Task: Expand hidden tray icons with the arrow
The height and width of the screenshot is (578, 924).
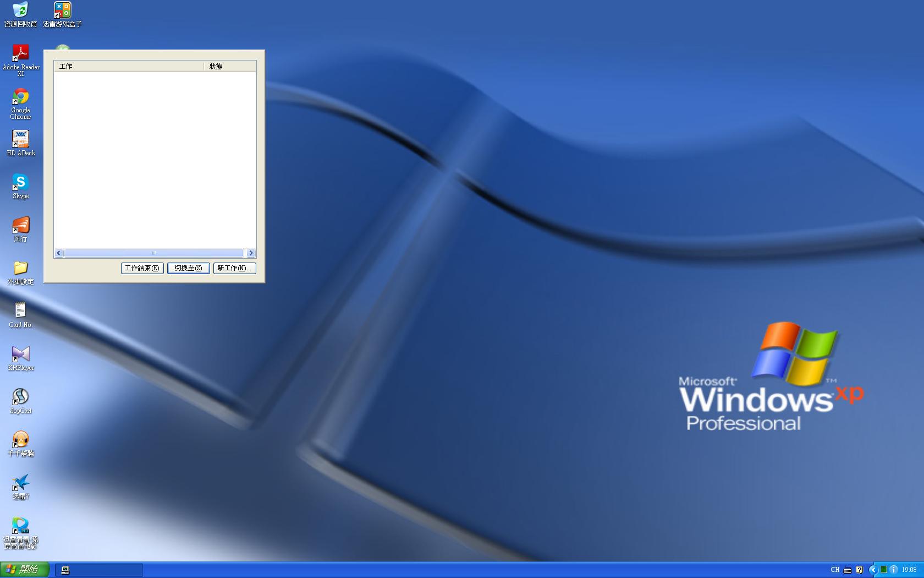Action: click(872, 570)
